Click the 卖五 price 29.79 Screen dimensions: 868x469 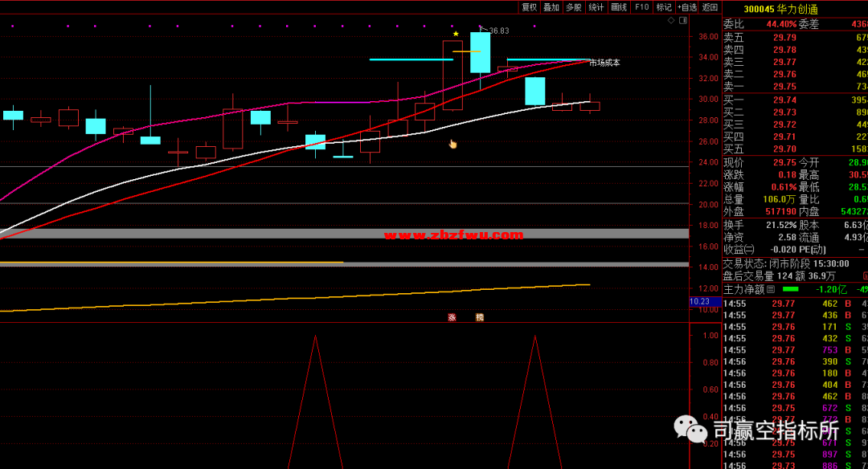pyautogui.click(x=784, y=38)
